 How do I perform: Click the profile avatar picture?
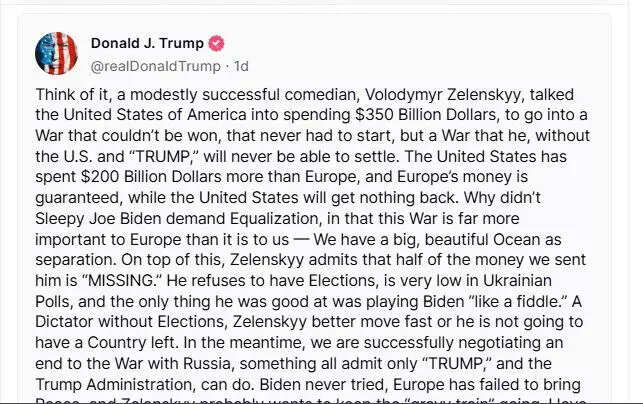pos(56,53)
